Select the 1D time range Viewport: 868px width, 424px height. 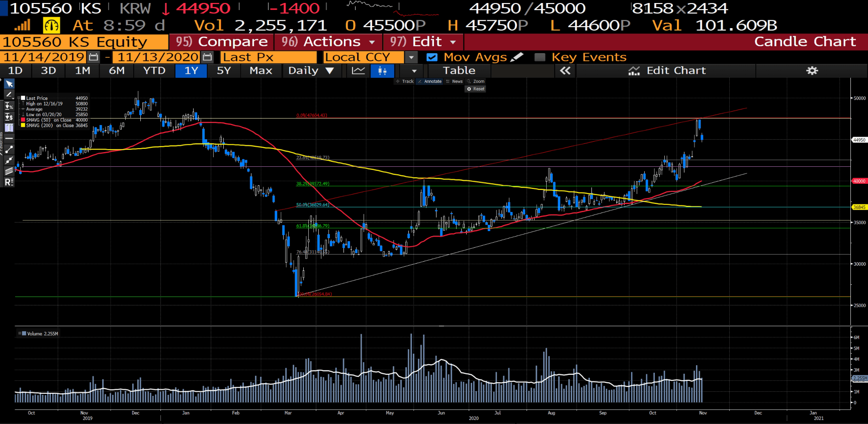click(15, 71)
